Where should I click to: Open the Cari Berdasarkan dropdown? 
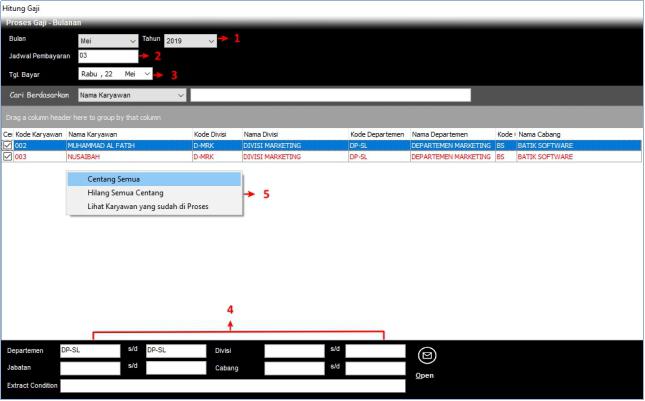[181, 95]
